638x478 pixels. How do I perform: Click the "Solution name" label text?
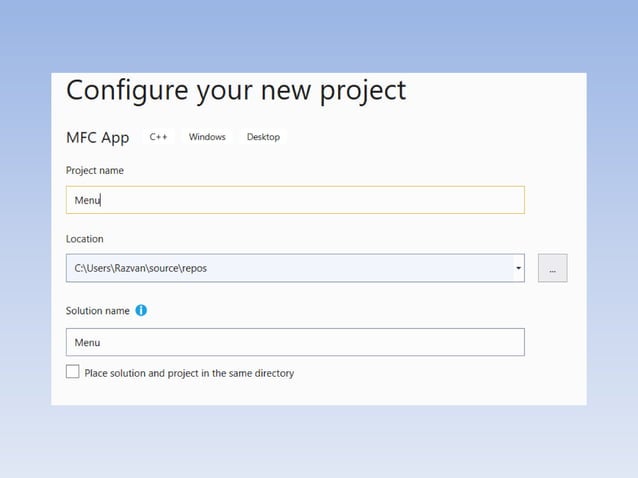(98, 311)
